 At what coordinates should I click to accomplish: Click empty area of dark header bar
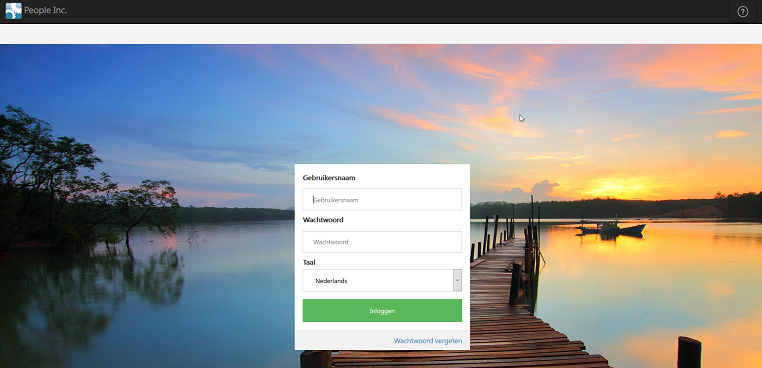[389, 11]
